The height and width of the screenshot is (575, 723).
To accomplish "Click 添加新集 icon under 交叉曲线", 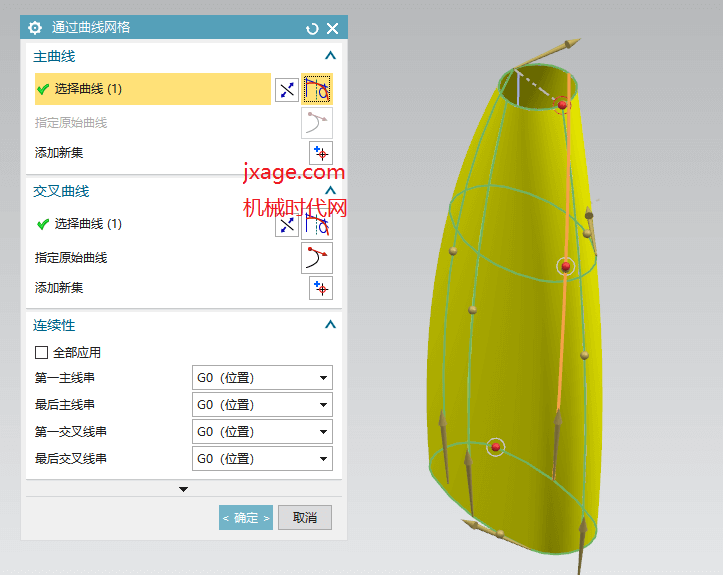I will (321, 288).
